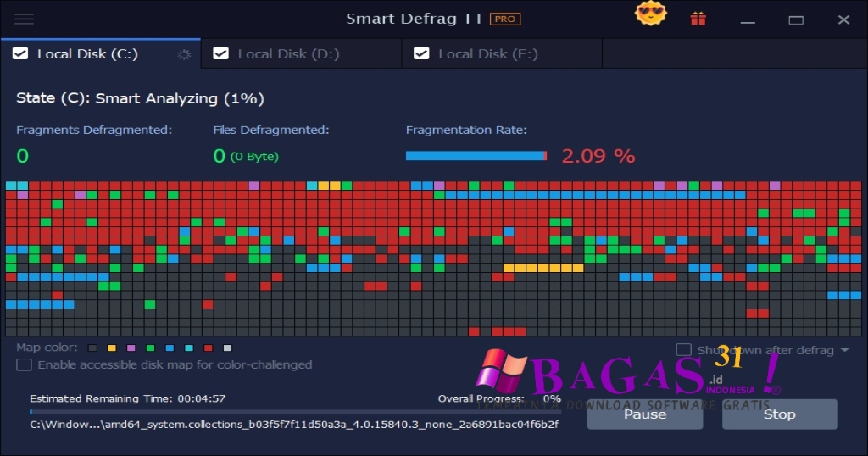The image size is (868, 456).
Task: Click the file path being analyzed
Action: point(294,425)
